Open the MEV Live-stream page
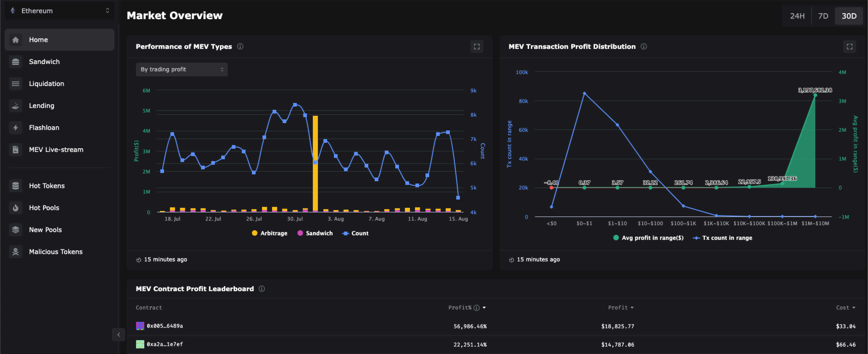 coord(56,150)
